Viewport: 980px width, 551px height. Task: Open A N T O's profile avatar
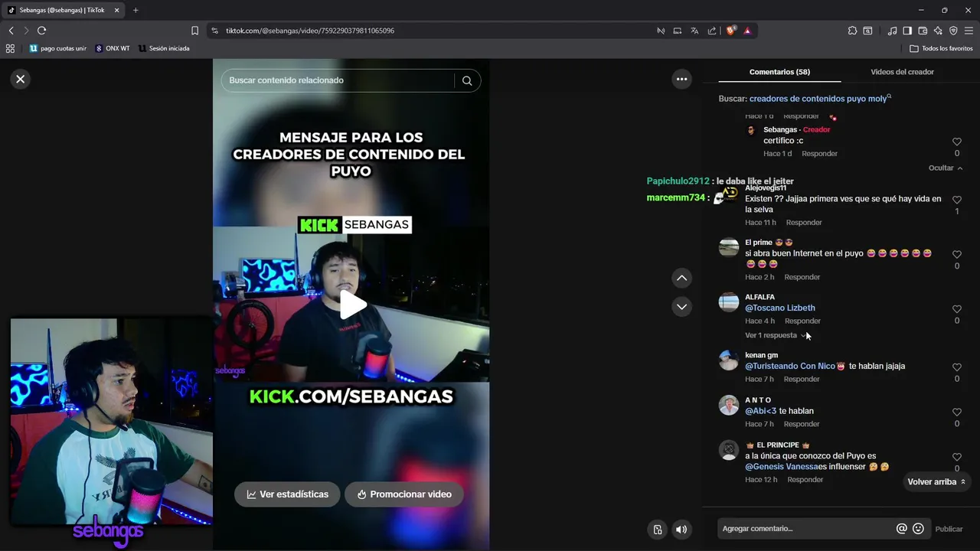729,405
